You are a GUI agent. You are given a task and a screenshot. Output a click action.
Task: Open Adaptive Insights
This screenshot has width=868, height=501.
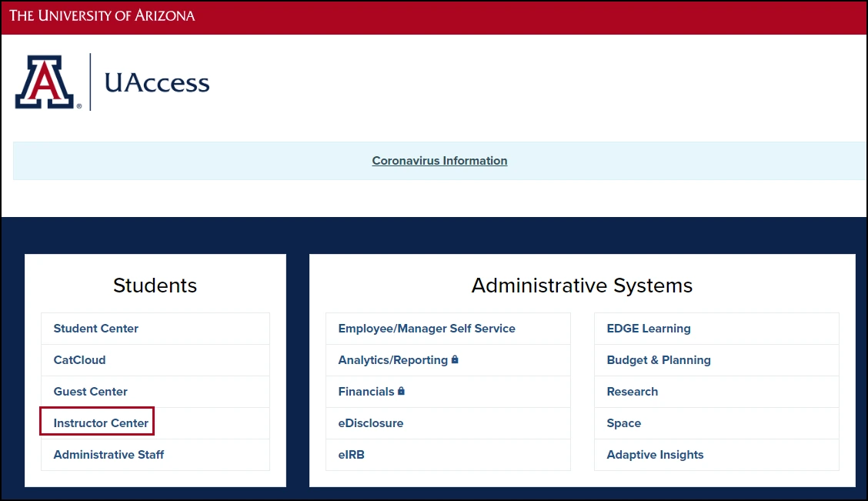point(655,455)
